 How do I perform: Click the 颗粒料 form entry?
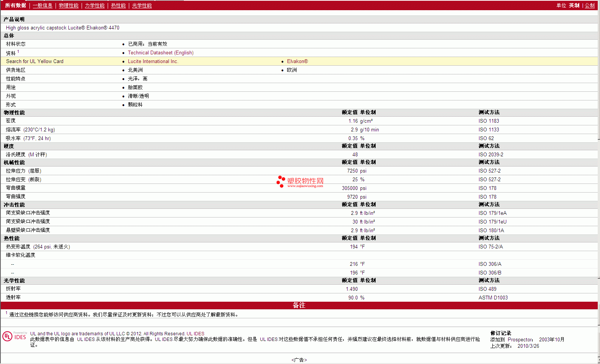click(135, 105)
